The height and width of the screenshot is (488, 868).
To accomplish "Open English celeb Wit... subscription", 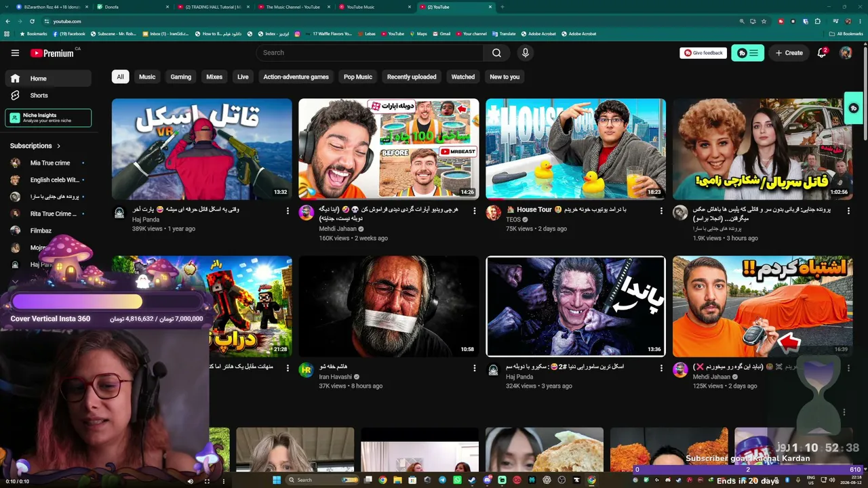I will [48, 180].
